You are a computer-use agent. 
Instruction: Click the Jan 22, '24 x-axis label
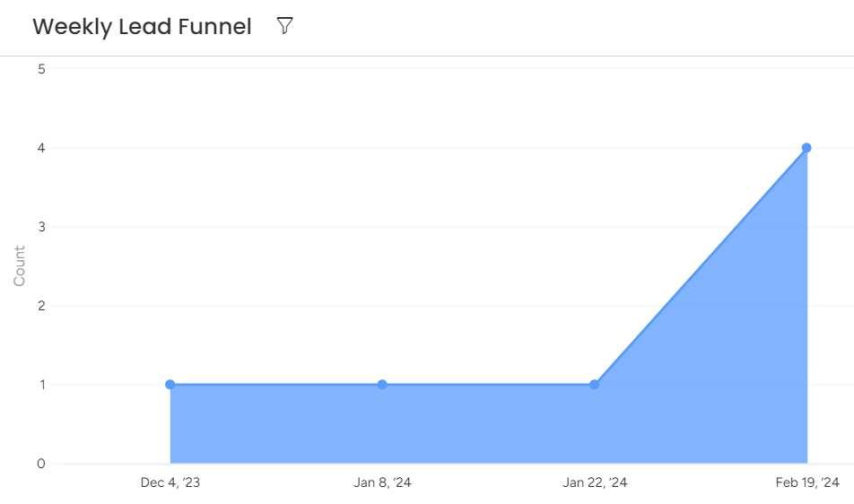point(595,482)
